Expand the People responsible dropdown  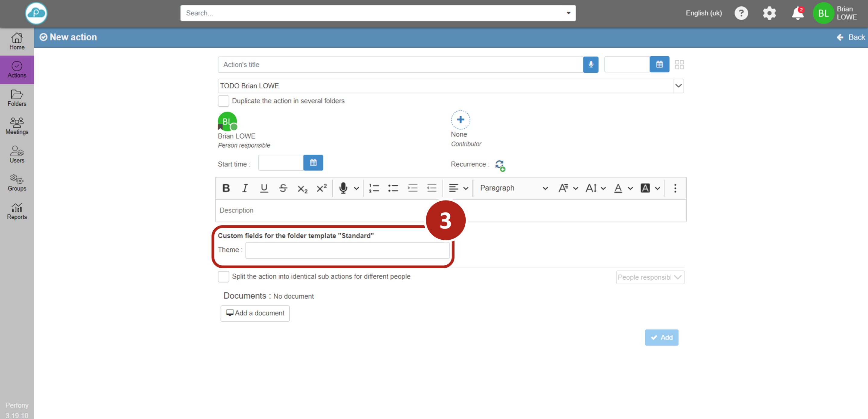tap(650, 277)
